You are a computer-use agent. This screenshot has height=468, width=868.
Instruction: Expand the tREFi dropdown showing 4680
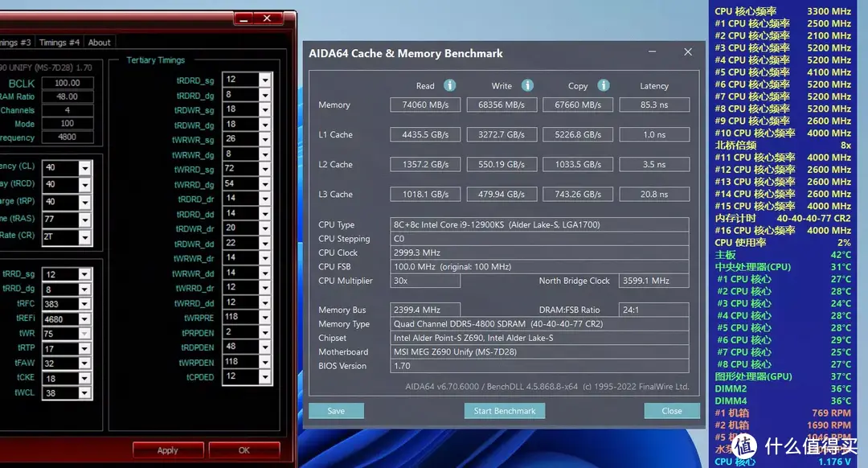[x=84, y=319]
